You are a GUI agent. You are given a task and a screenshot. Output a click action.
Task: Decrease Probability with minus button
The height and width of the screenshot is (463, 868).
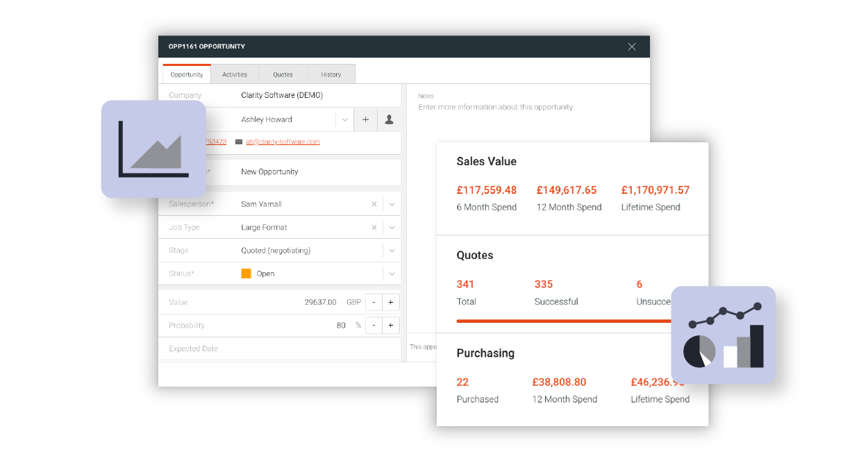point(374,325)
